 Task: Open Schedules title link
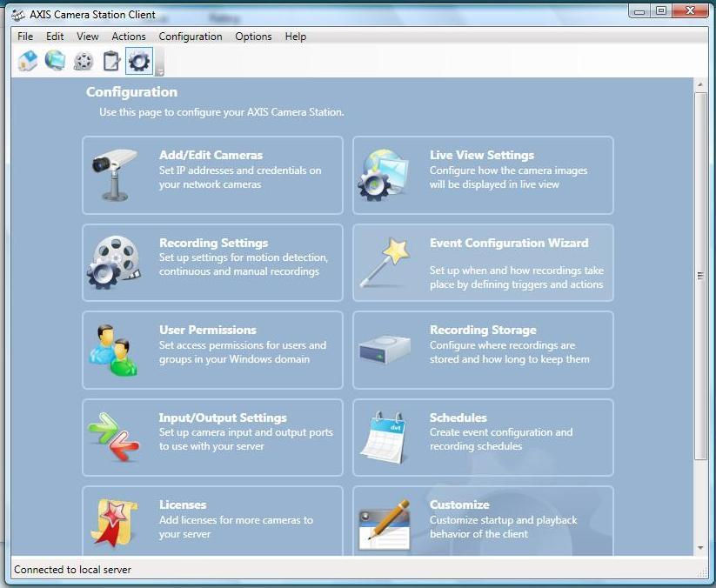click(x=458, y=418)
